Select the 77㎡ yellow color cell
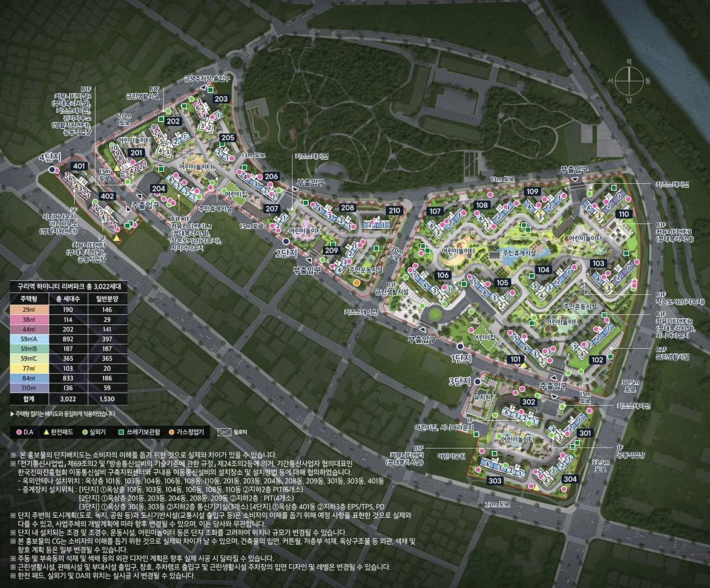Screen dimensions: 710x588 click(28, 368)
